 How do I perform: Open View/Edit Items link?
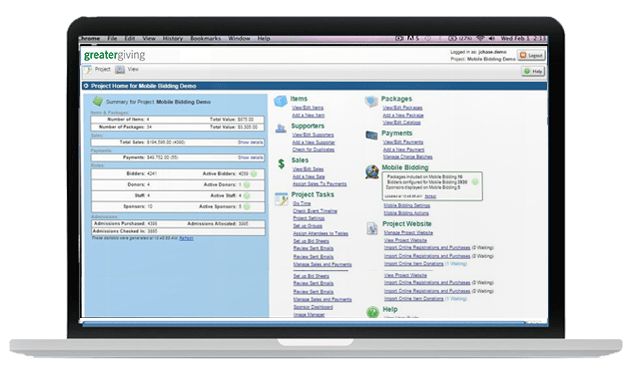tap(308, 108)
